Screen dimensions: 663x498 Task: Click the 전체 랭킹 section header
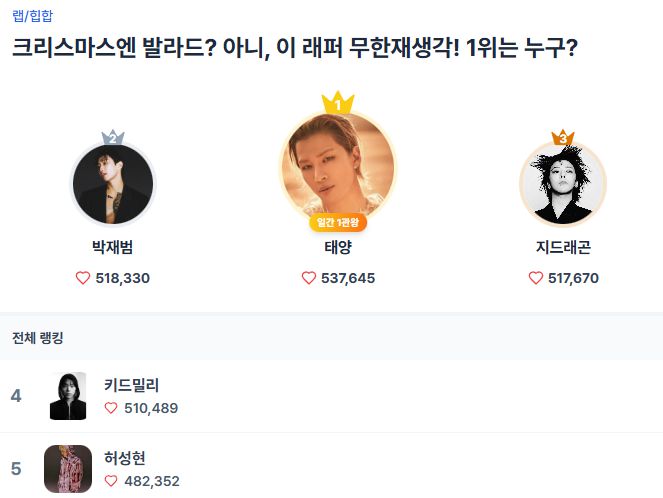pyautogui.click(x=38, y=338)
